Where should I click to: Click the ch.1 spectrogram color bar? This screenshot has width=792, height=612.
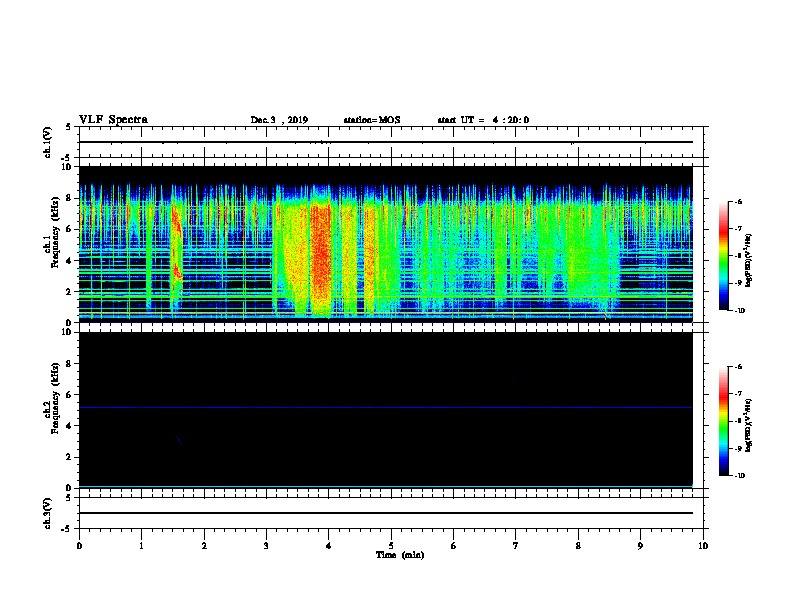click(x=724, y=256)
